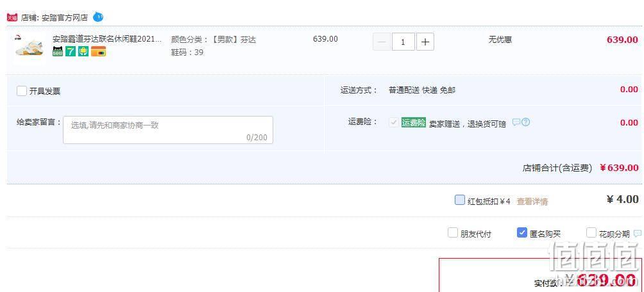Click the red packet ¥ 4.00 amount

623,199
